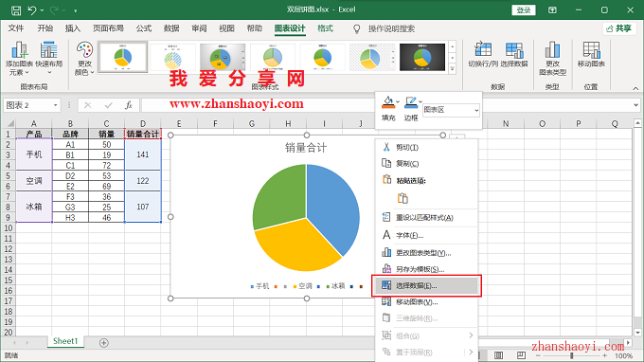The width and height of the screenshot is (644, 362).
Task: Open the 文件 menu tab
Action: click(15, 28)
